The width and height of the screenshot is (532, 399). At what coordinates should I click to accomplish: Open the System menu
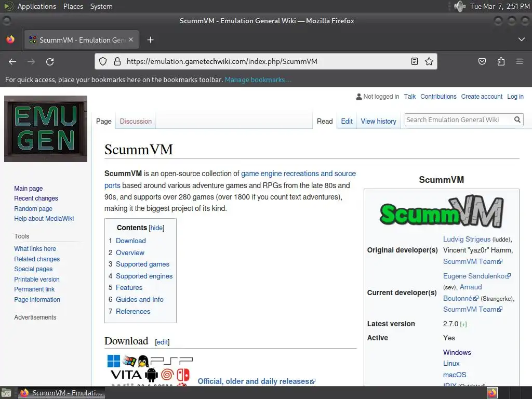(101, 6)
